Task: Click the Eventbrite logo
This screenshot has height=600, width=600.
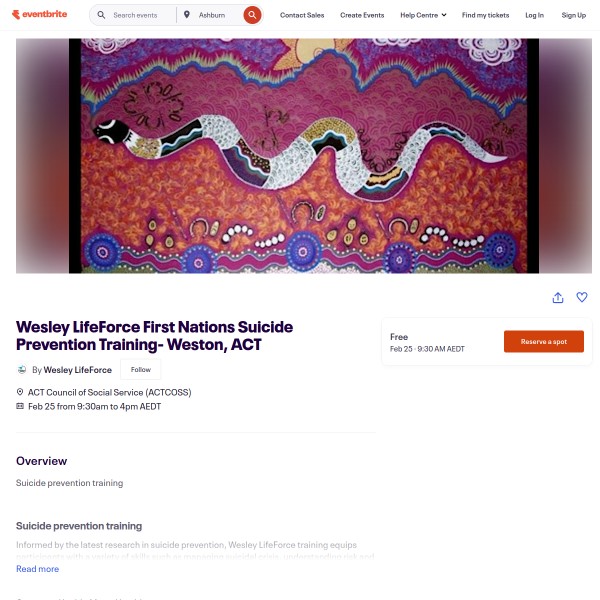Action: click(39, 15)
